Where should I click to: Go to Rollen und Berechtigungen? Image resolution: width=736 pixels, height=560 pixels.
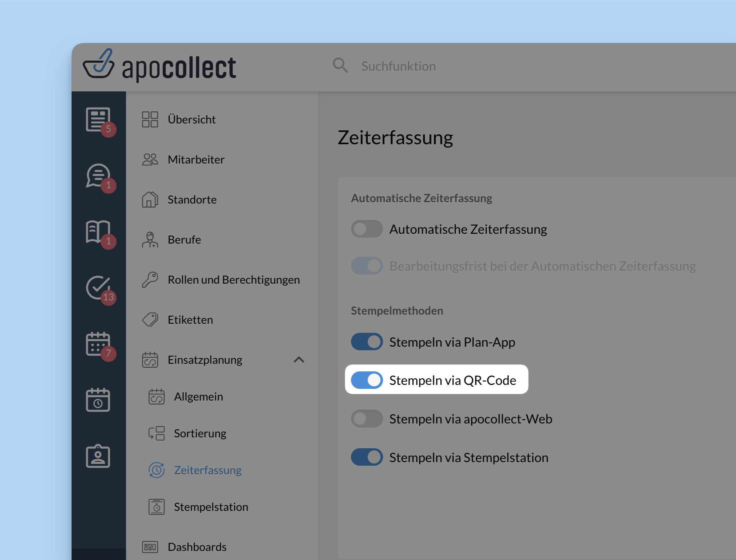point(233,280)
